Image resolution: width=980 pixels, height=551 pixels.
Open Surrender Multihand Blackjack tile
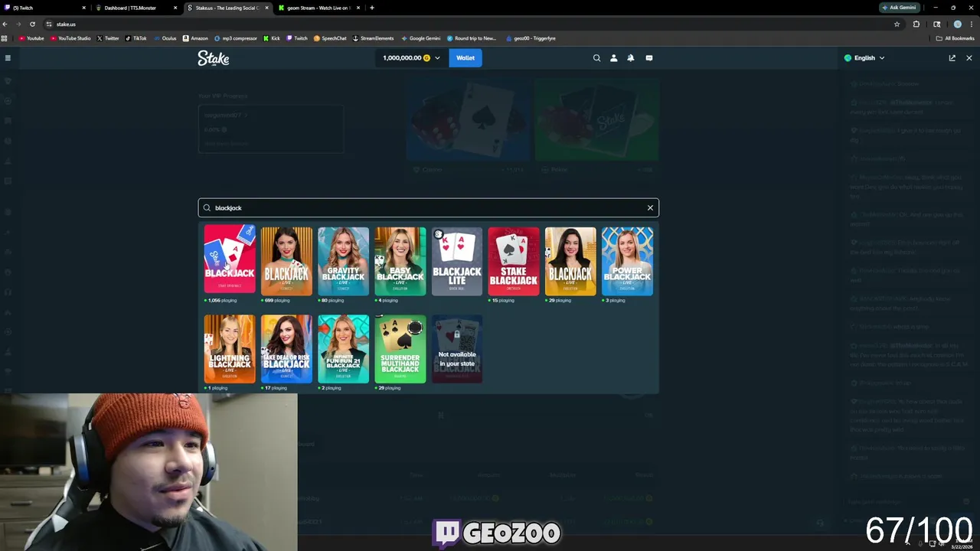400,348
